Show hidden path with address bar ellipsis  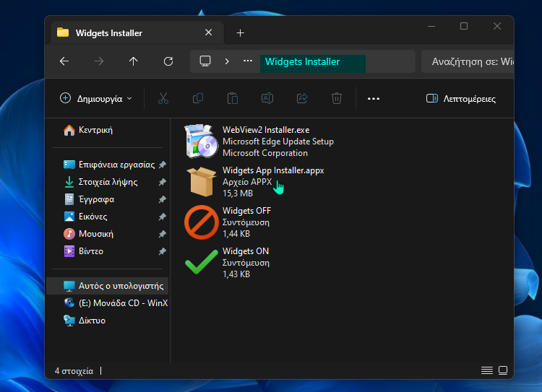pos(247,61)
